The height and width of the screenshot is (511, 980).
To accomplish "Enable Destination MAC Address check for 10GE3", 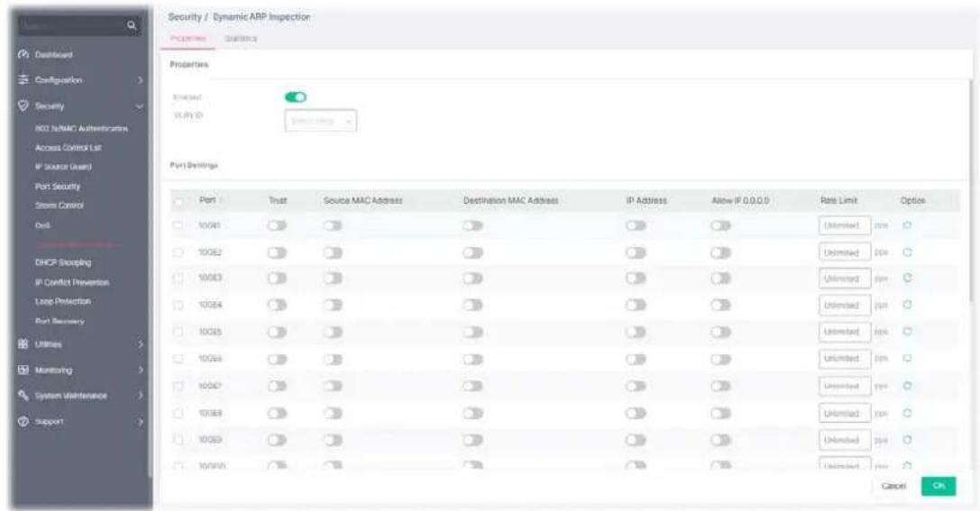I will pos(473,278).
